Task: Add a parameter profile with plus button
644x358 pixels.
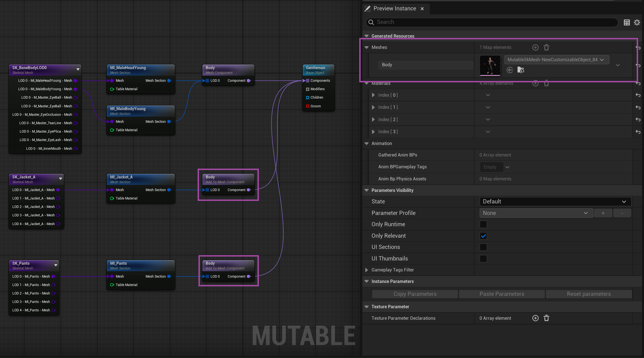Action: coord(603,213)
